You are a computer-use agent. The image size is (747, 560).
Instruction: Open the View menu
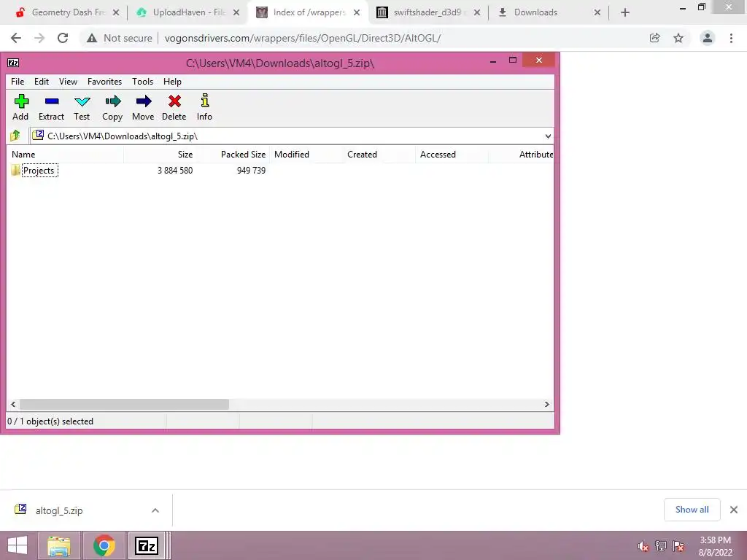coord(68,82)
